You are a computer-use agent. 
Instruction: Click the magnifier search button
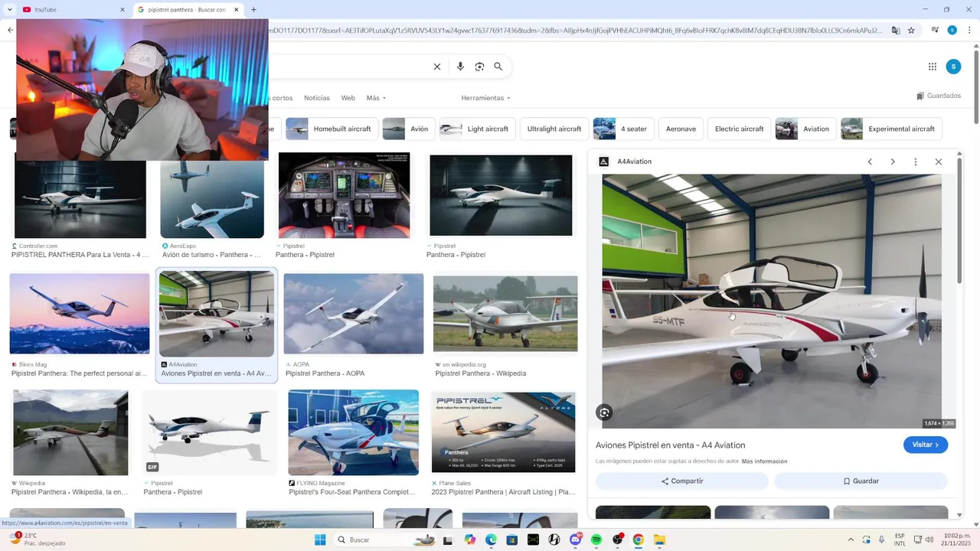498,67
